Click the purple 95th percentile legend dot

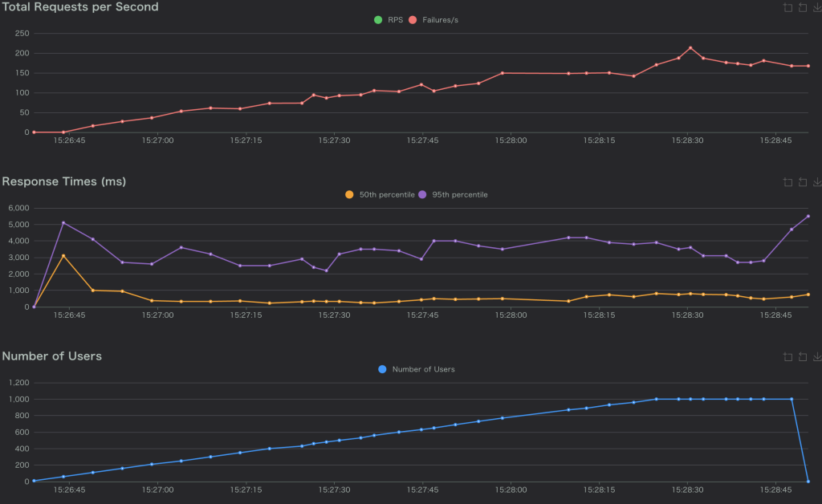(422, 194)
